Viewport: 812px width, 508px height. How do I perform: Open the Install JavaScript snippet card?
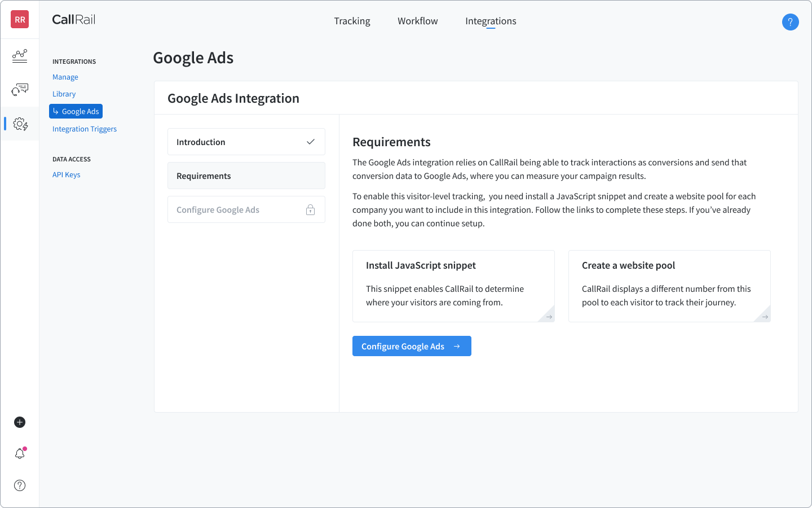pyautogui.click(x=453, y=286)
